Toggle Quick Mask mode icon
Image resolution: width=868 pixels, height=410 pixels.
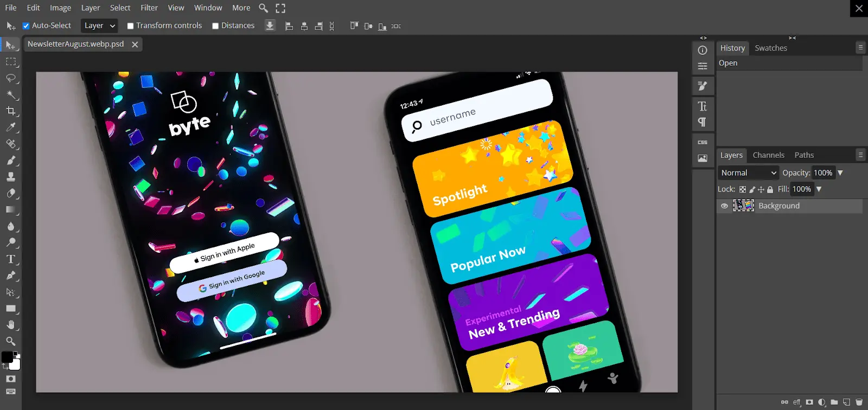click(x=11, y=379)
